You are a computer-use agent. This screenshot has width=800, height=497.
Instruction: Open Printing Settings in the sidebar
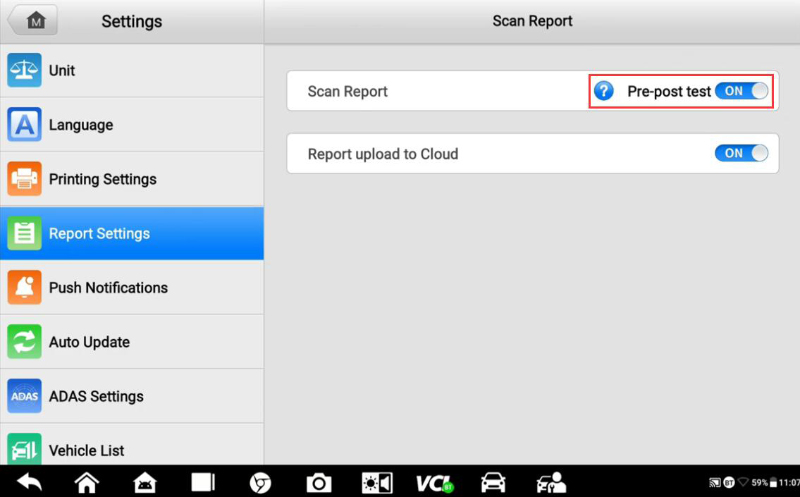[x=132, y=179]
